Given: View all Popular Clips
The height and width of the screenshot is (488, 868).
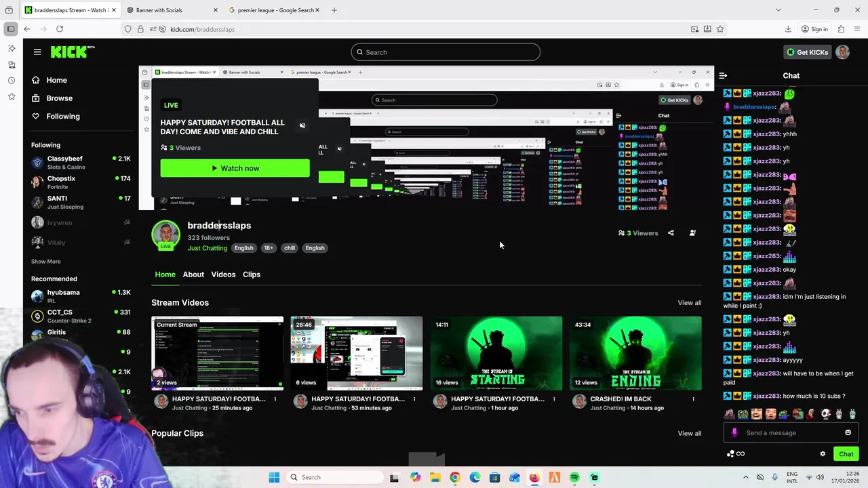Looking at the screenshot, I should click(x=689, y=433).
